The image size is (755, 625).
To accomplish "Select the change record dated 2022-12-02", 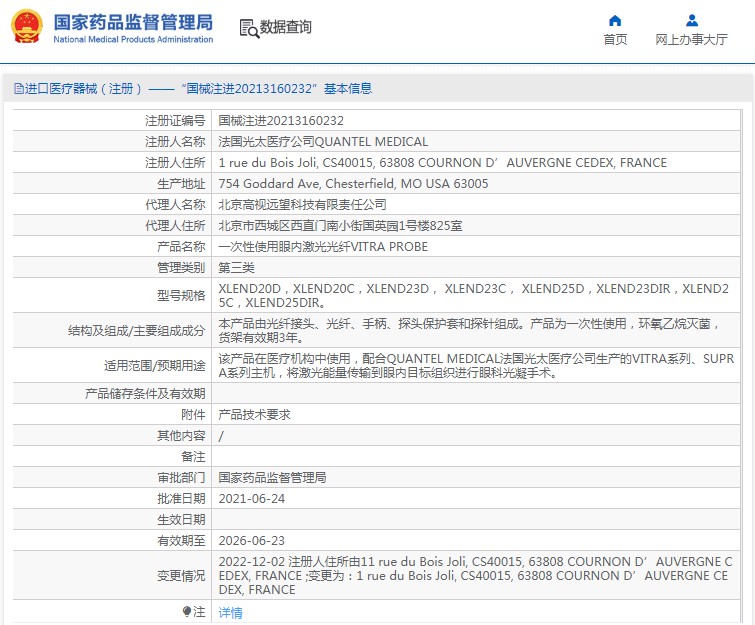I will pyautogui.click(x=475, y=576).
